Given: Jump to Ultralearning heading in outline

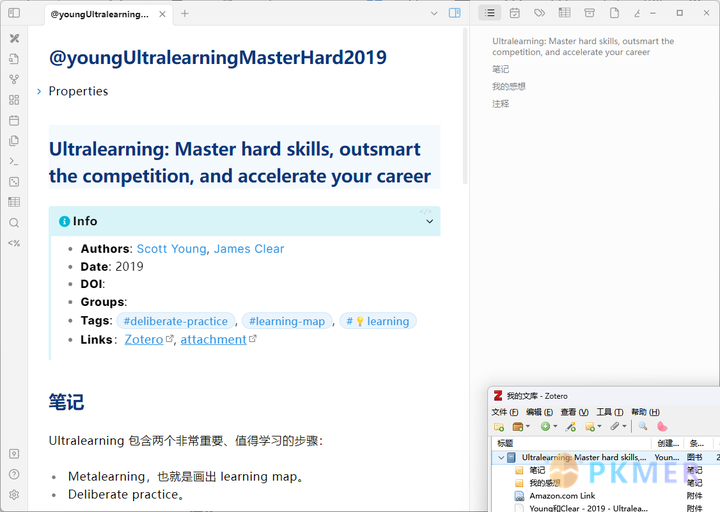Looking at the screenshot, I should (x=583, y=46).
